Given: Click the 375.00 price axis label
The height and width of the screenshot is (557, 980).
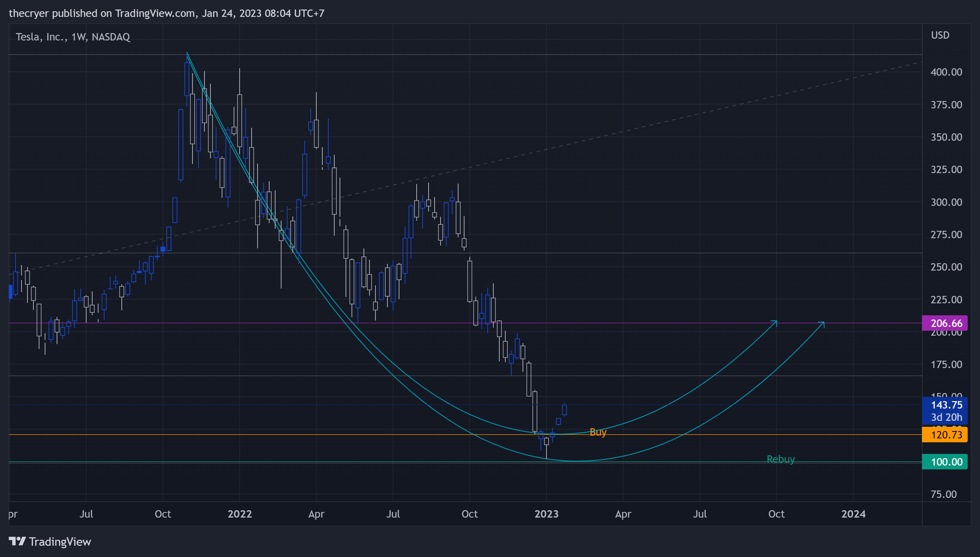Looking at the screenshot, I should (946, 105).
